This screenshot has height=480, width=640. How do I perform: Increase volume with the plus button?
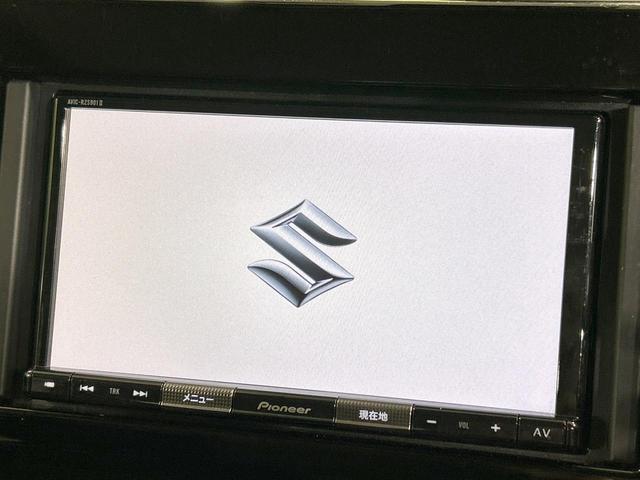pyautogui.click(x=495, y=428)
